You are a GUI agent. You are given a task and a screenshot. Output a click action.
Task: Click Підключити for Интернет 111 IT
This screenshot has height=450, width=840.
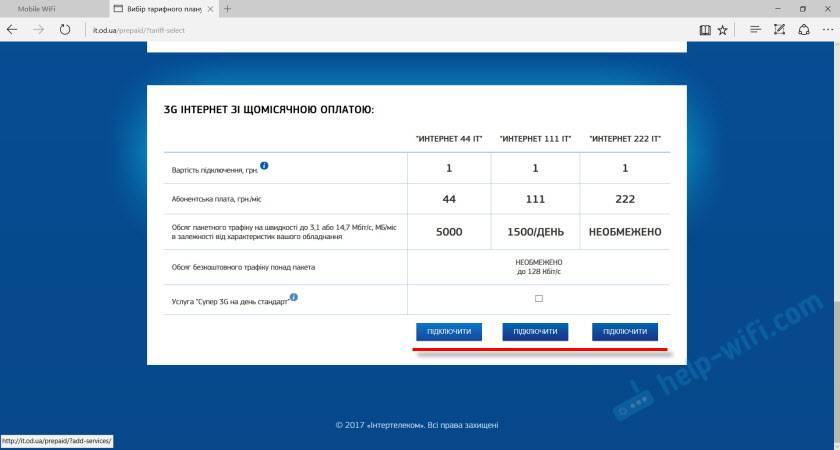tap(535, 332)
